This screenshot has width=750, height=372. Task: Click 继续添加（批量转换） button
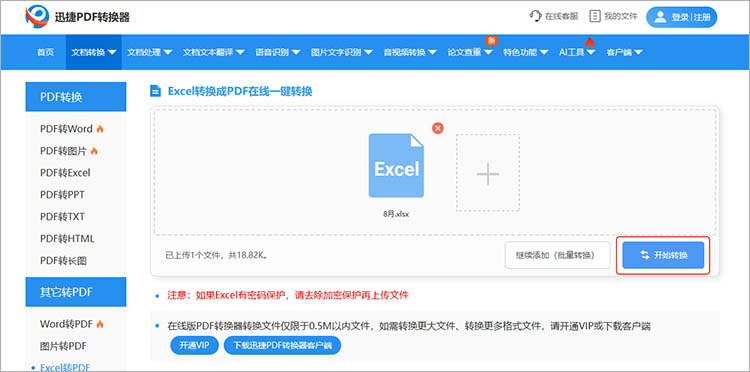click(558, 255)
